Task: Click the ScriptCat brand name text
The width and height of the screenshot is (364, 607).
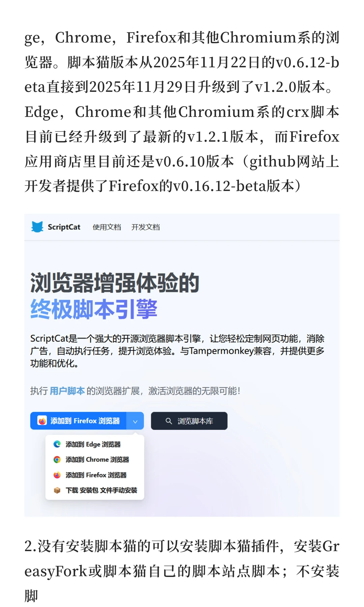Action: [x=64, y=227]
